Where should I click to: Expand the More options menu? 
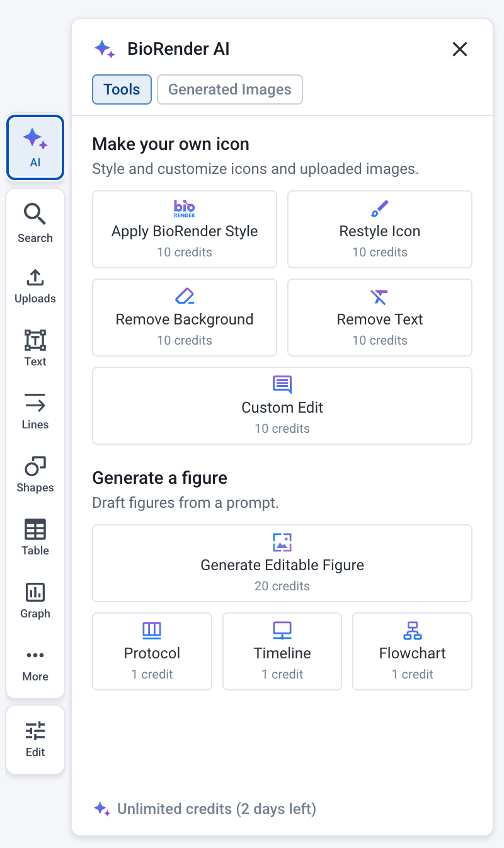click(35, 665)
